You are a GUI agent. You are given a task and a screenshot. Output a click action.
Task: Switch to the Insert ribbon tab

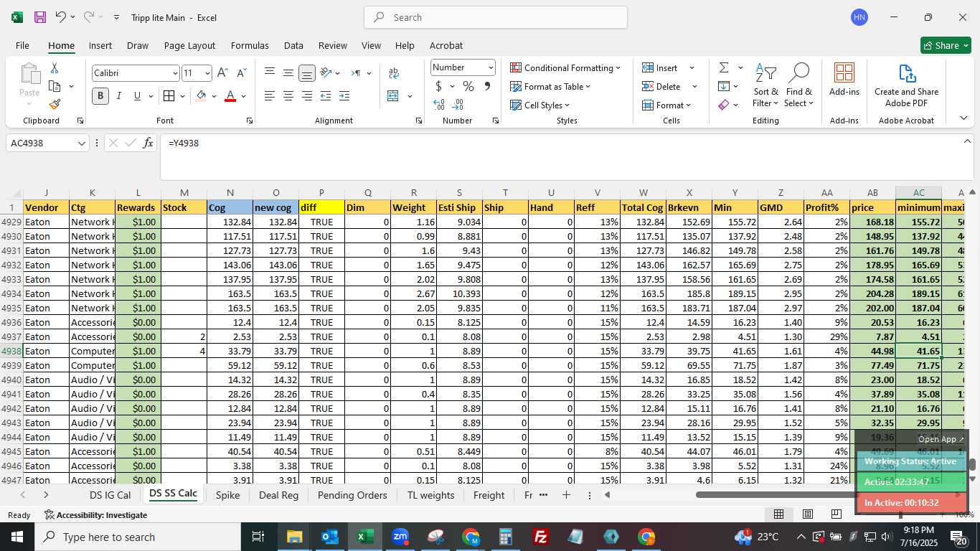100,45
